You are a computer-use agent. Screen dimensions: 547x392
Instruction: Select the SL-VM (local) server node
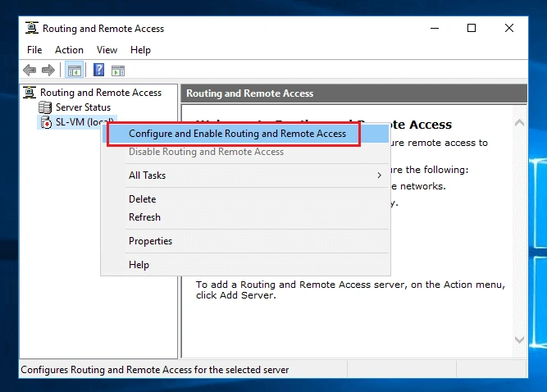click(84, 122)
